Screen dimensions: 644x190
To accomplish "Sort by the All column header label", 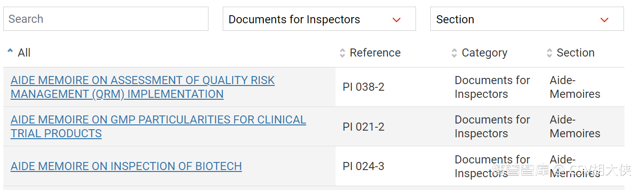I will (24, 53).
